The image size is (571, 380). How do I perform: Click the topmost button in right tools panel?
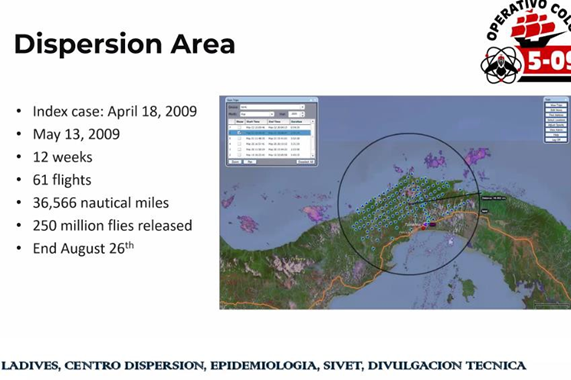[x=556, y=105]
